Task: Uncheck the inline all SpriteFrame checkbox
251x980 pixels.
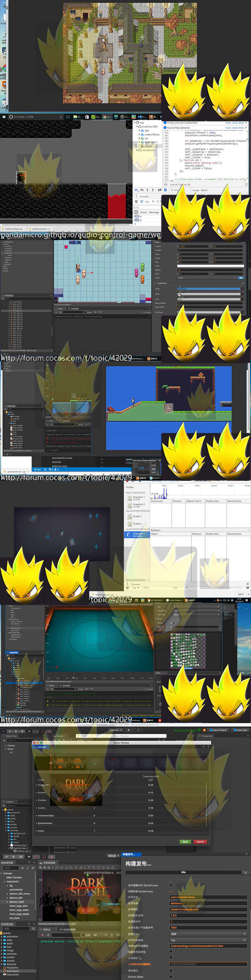Action: click(x=171, y=891)
